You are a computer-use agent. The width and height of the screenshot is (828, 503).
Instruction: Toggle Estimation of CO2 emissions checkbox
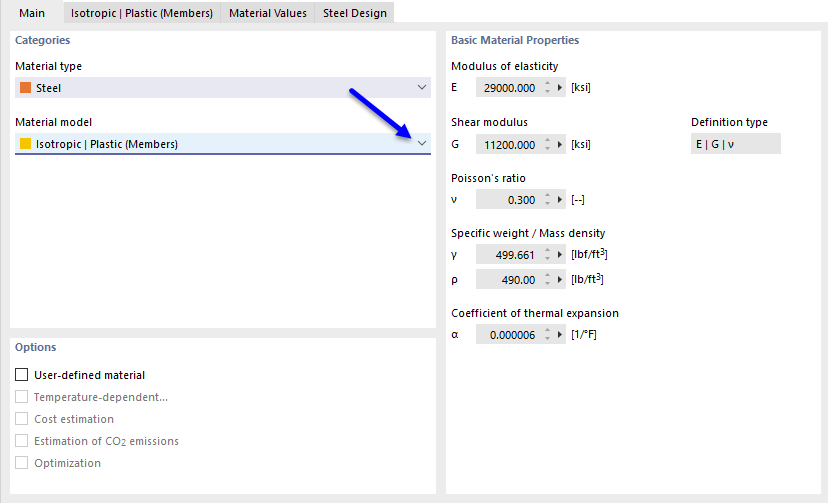pyautogui.click(x=22, y=441)
